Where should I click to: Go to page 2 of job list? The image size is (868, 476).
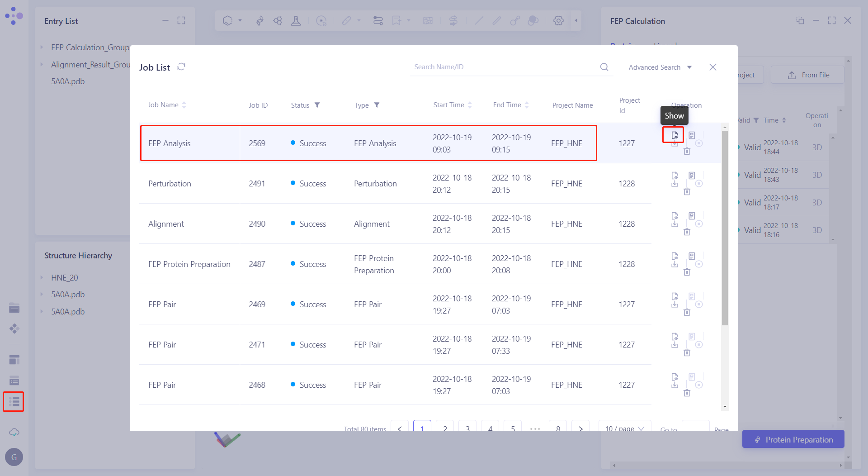tap(445, 428)
